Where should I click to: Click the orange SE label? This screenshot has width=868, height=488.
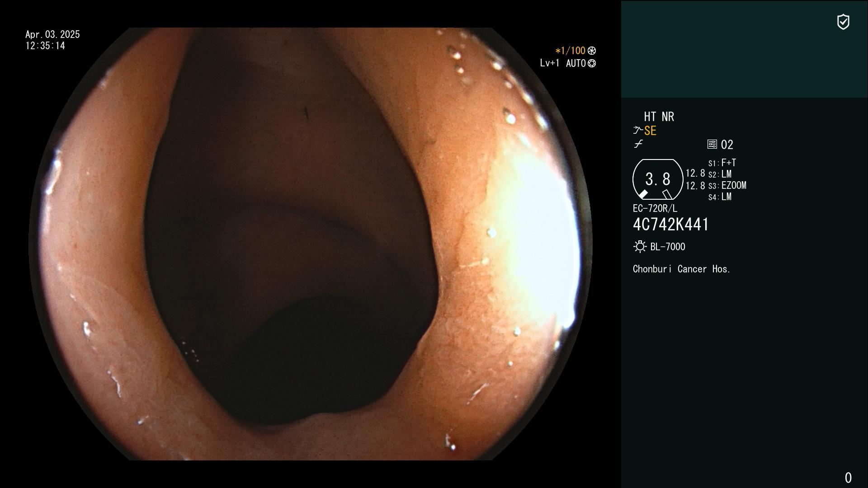(650, 131)
